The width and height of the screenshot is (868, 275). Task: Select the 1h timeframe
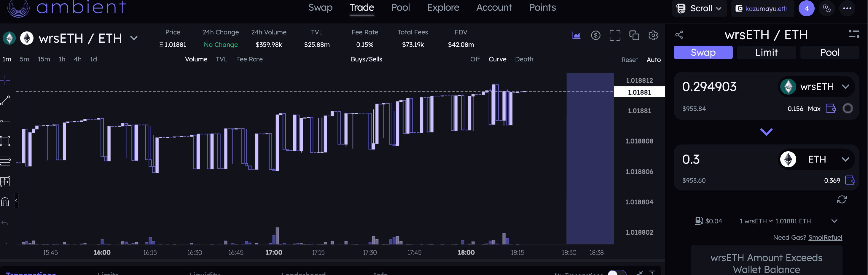coord(62,59)
